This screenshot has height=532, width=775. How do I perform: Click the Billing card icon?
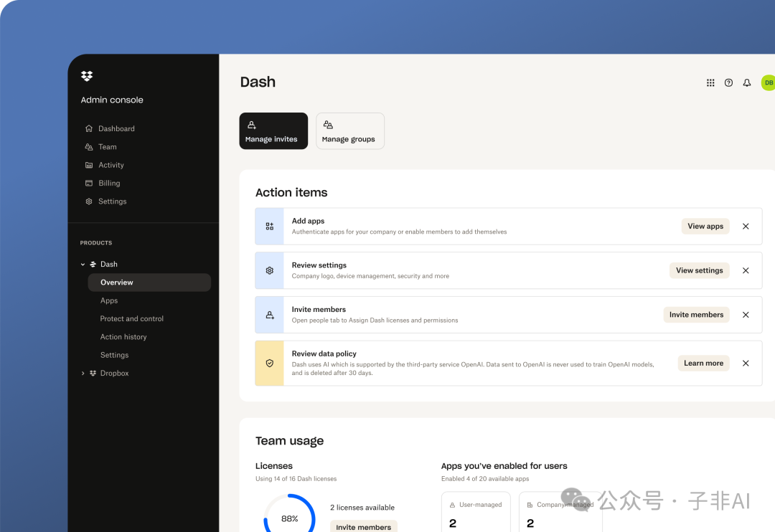(x=89, y=184)
